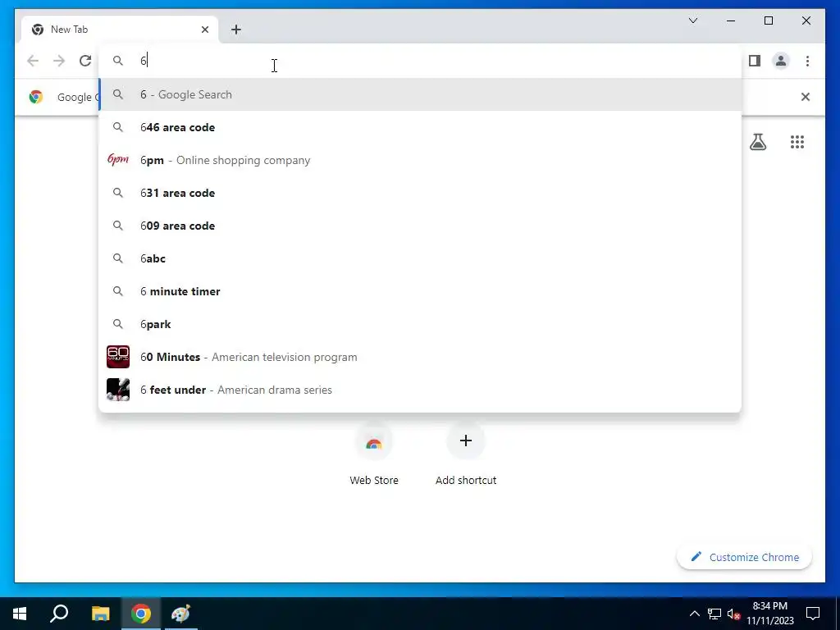Open the profile avatar icon
Image resolution: width=840 pixels, height=630 pixels.
(x=781, y=61)
